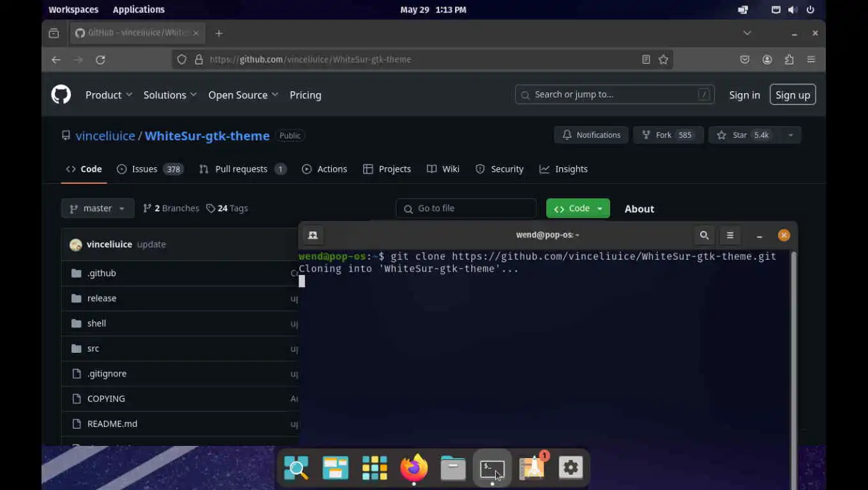View the 2 Branches link

(171, 208)
